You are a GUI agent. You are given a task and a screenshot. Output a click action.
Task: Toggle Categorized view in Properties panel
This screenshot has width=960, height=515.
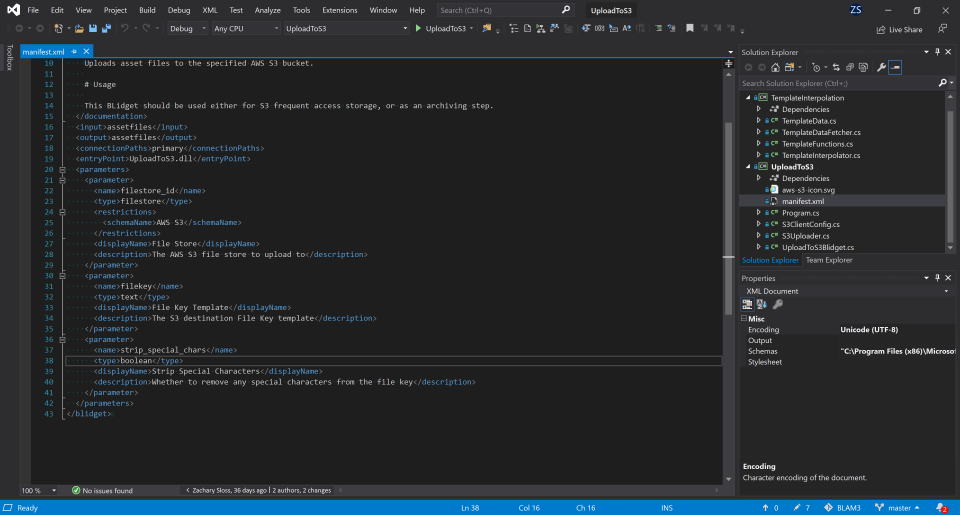747,304
